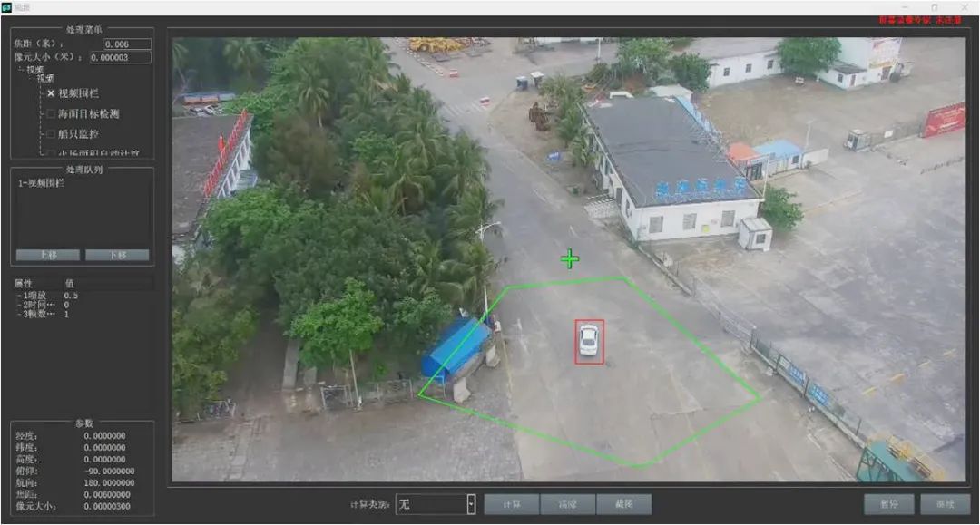The height and width of the screenshot is (525, 980).
Task: Enable the 海面目标检测 checkbox
Action: pyautogui.click(x=51, y=113)
